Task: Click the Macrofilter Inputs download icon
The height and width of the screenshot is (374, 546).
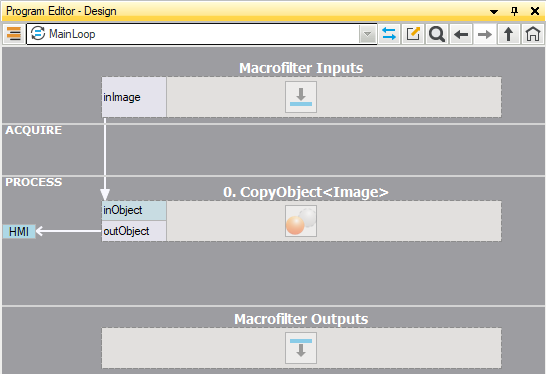Action: [x=301, y=97]
